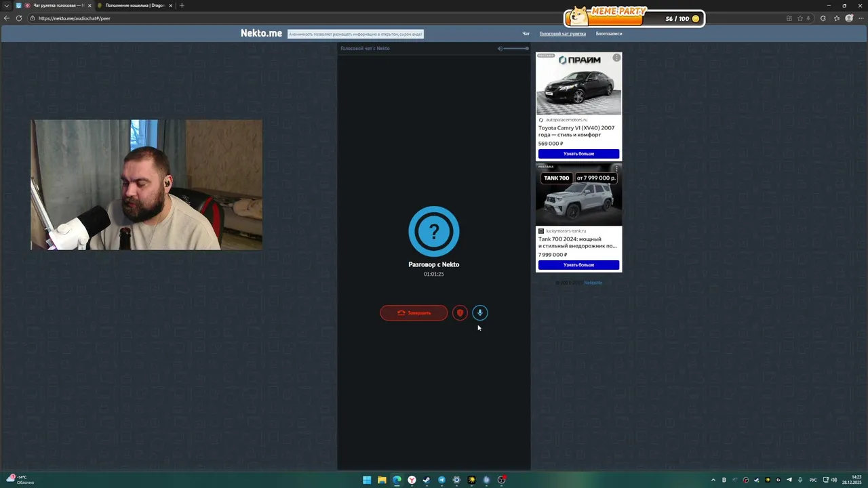Click the Nekto.me logo
This screenshot has width=868, height=488.
tap(261, 33)
